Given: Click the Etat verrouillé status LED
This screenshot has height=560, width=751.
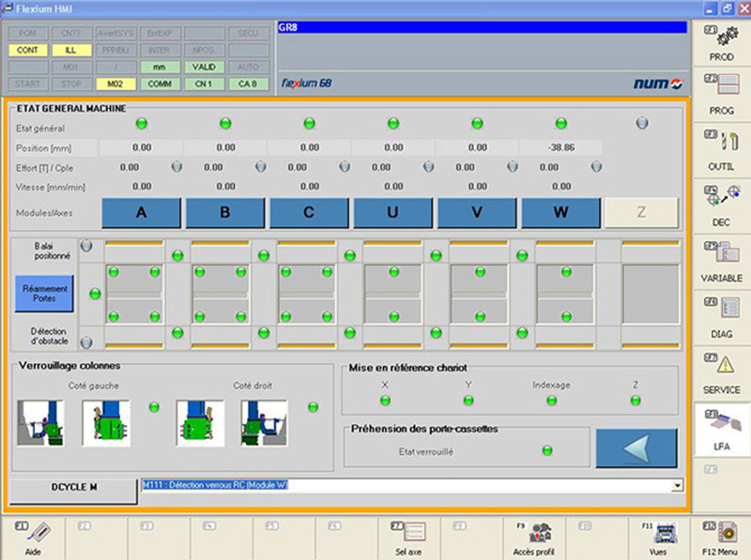Looking at the screenshot, I should (x=547, y=450).
